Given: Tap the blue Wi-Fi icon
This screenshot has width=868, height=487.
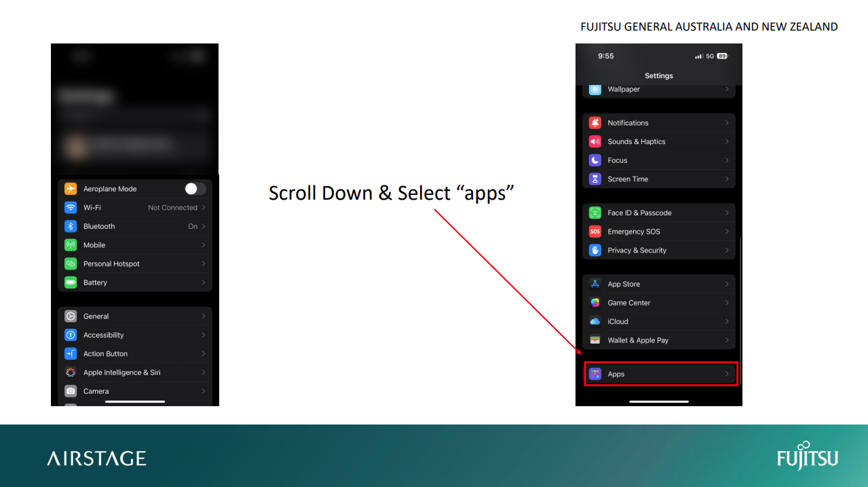Looking at the screenshot, I should [x=71, y=208].
